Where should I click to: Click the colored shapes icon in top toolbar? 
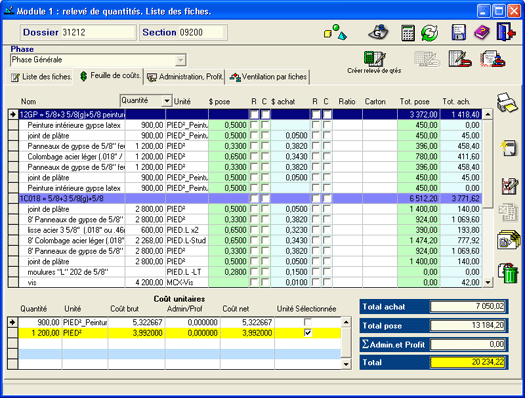(x=335, y=32)
